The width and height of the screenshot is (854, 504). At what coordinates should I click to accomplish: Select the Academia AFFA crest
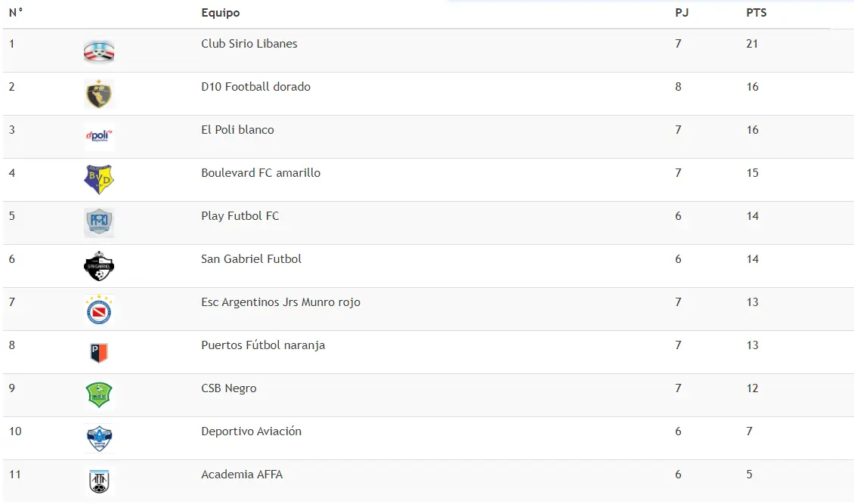pyautogui.click(x=99, y=481)
